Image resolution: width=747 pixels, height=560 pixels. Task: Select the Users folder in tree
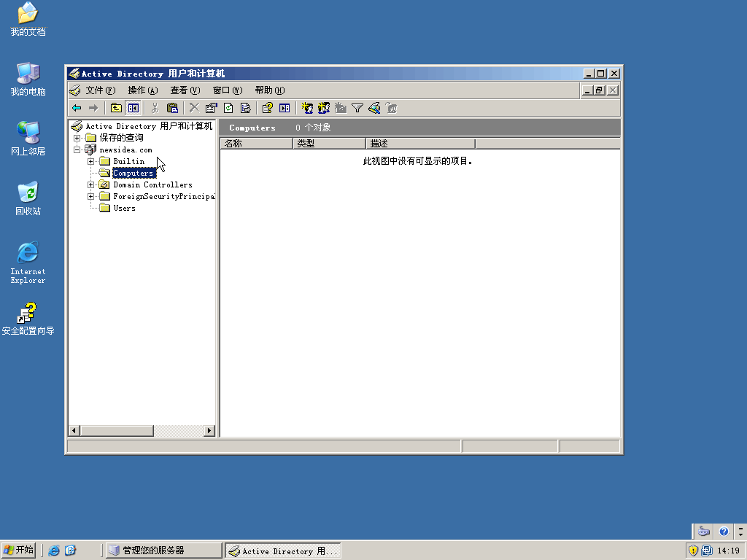click(x=124, y=208)
